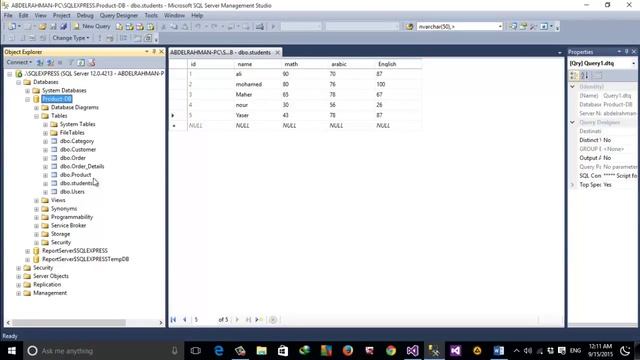Click the Open File folder icon in toolbar
Viewport: 640px width, 360px height.
(x=42, y=27)
